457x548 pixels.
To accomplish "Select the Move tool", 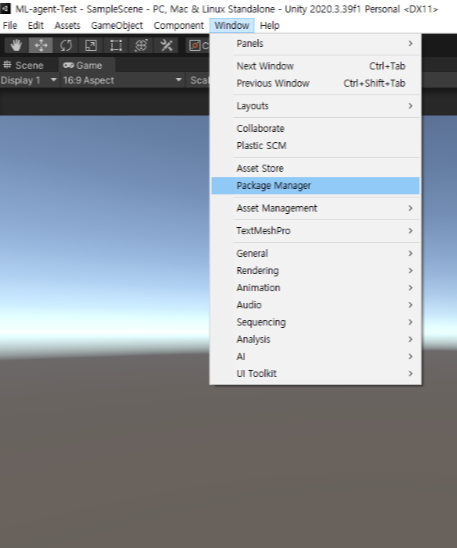I will tap(41, 45).
